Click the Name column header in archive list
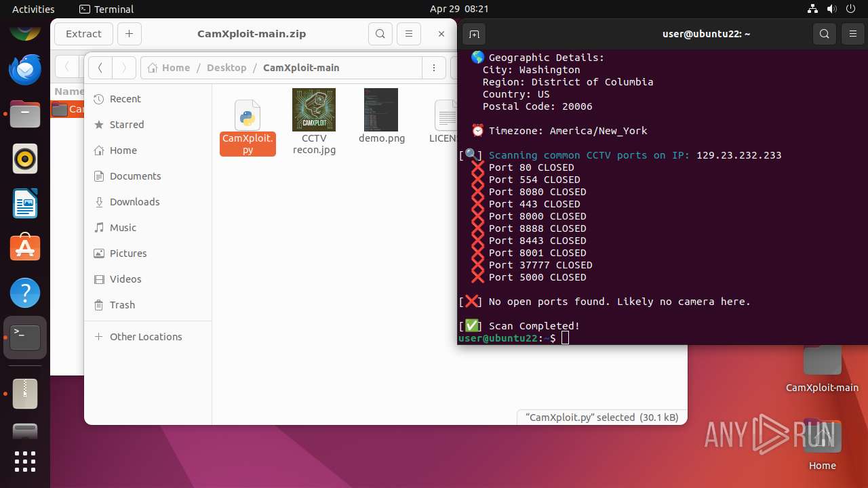 coord(68,91)
